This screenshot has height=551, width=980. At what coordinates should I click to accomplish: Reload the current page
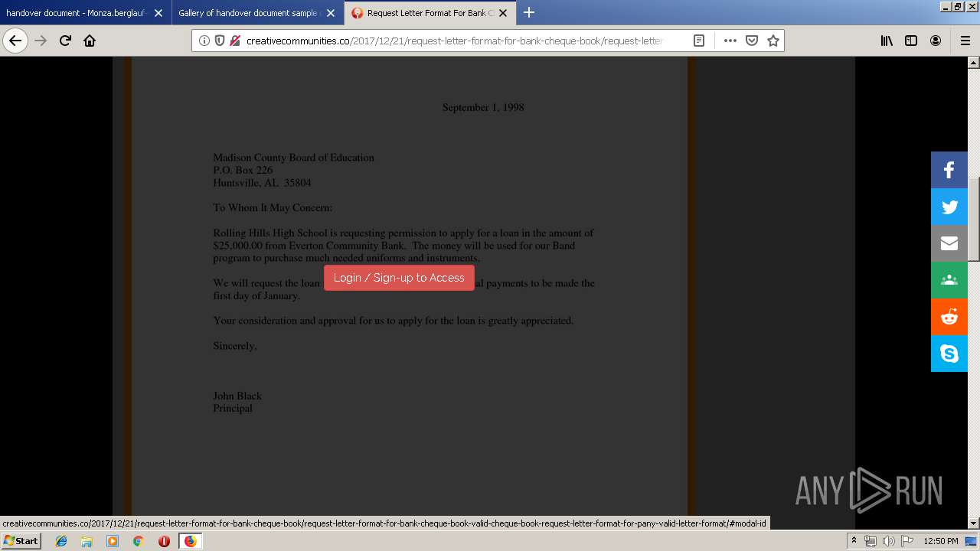click(x=65, y=41)
